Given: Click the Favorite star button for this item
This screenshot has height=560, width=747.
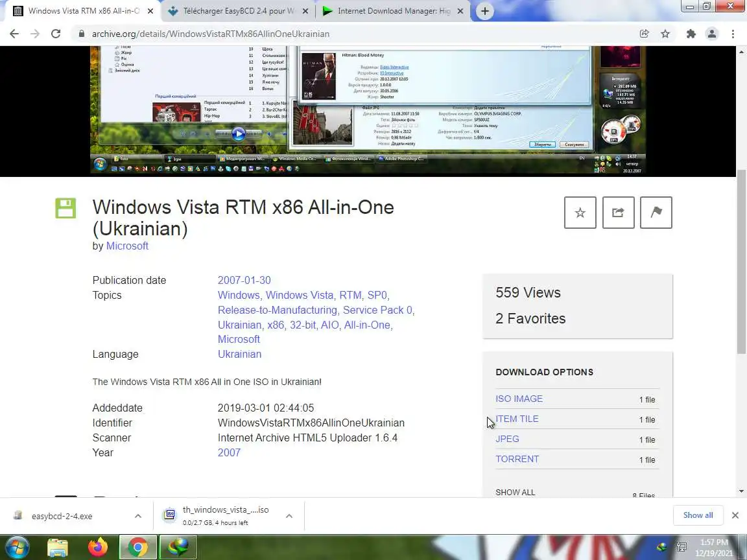Looking at the screenshot, I should [580, 213].
